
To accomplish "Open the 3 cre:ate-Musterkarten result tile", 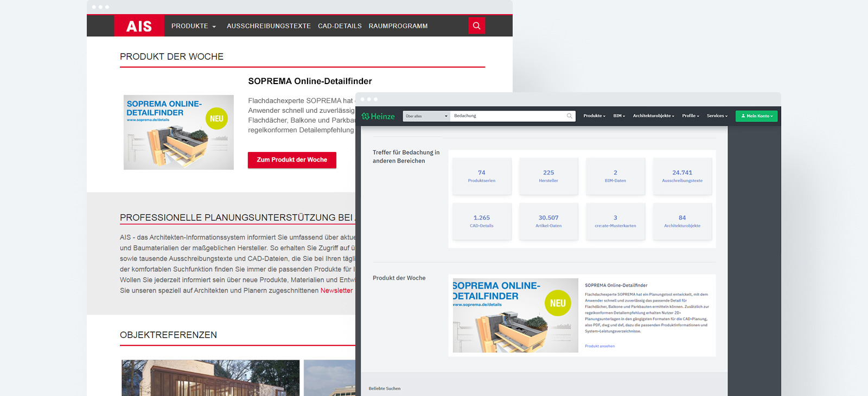I will (615, 221).
